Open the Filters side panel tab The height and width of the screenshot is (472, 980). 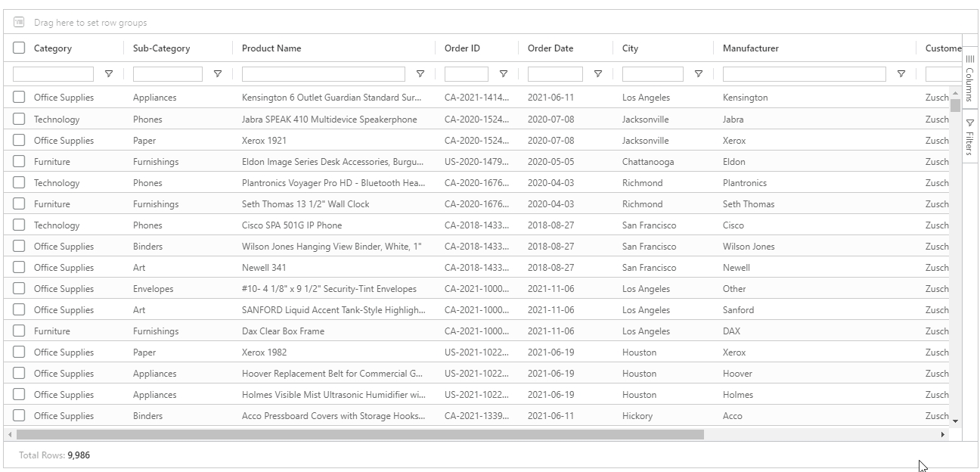pyautogui.click(x=970, y=137)
